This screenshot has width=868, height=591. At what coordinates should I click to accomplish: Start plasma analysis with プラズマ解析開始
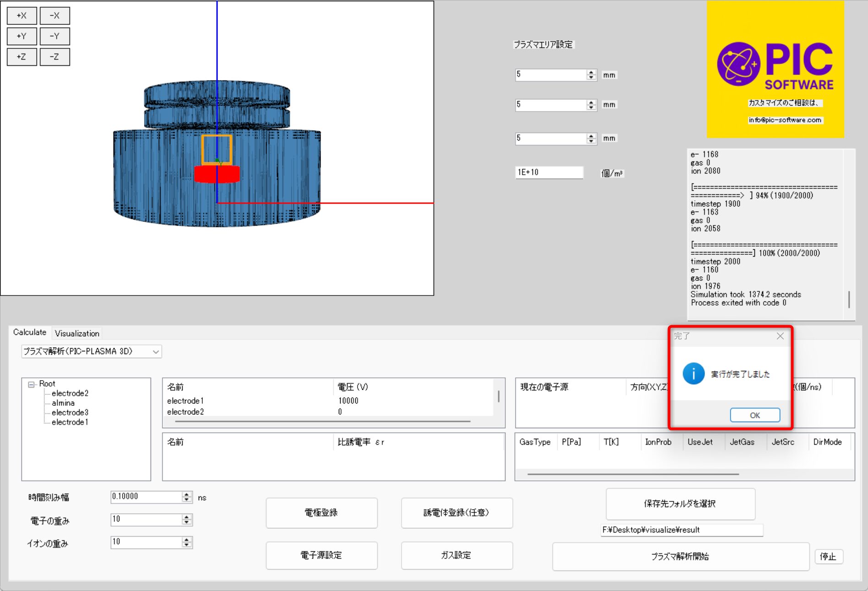pos(680,557)
